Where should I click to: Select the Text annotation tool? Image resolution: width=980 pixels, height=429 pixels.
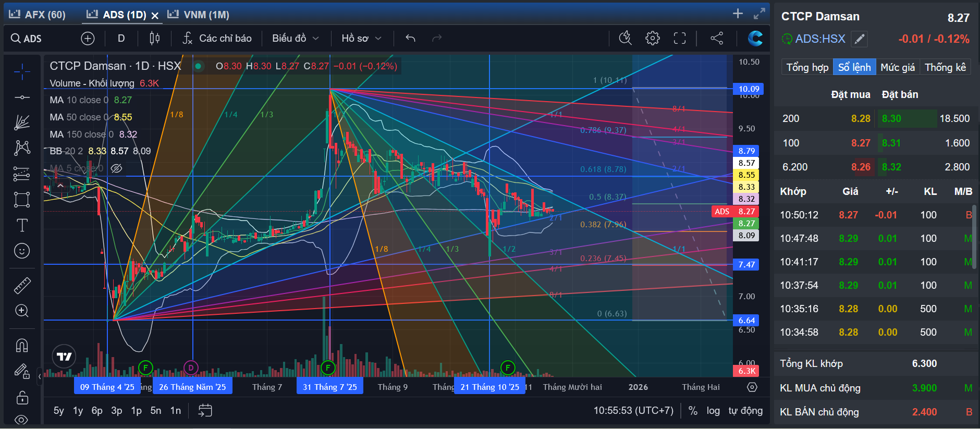click(x=22, y=225)
